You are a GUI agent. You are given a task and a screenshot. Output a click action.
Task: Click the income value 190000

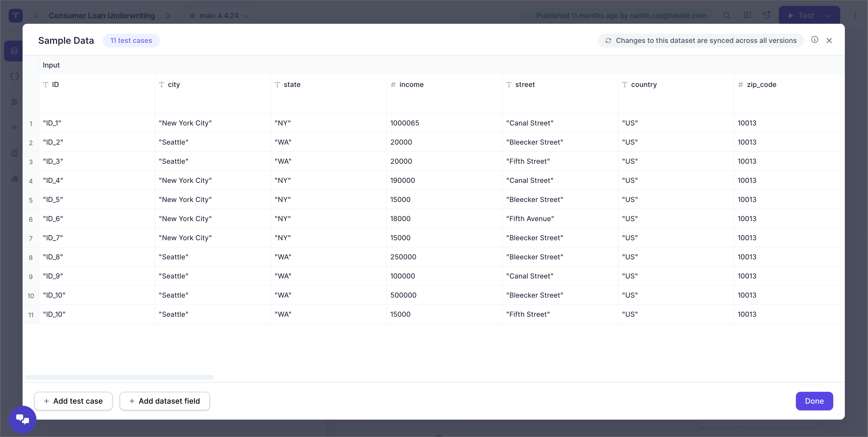tap(444, 181)
